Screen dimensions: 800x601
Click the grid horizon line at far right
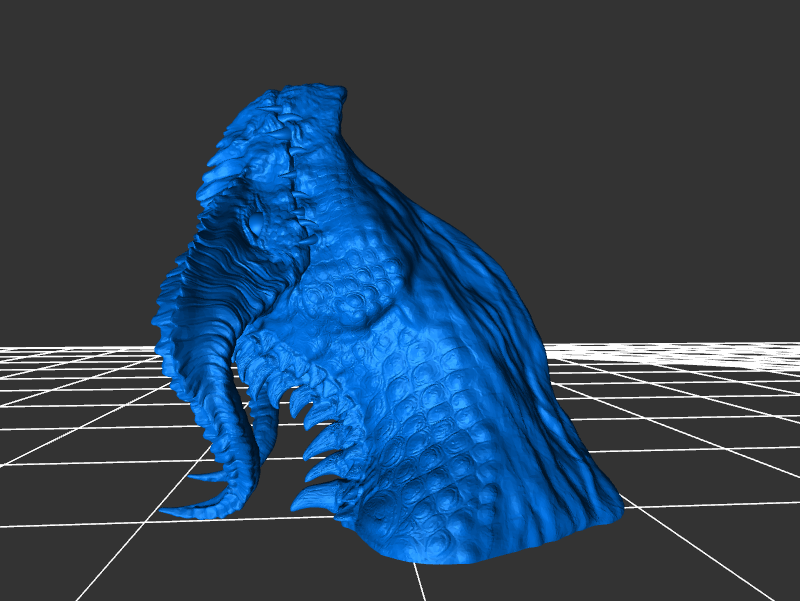(760, 345)
